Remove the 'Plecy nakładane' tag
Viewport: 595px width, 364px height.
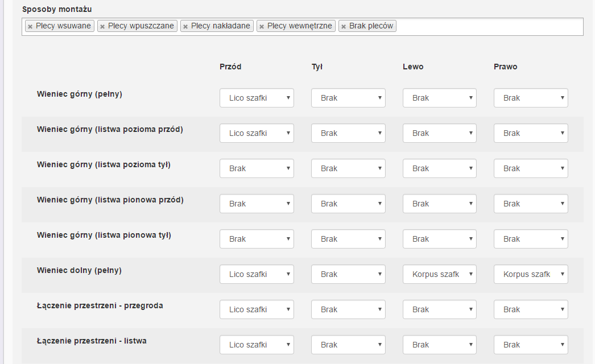point(185,27)
